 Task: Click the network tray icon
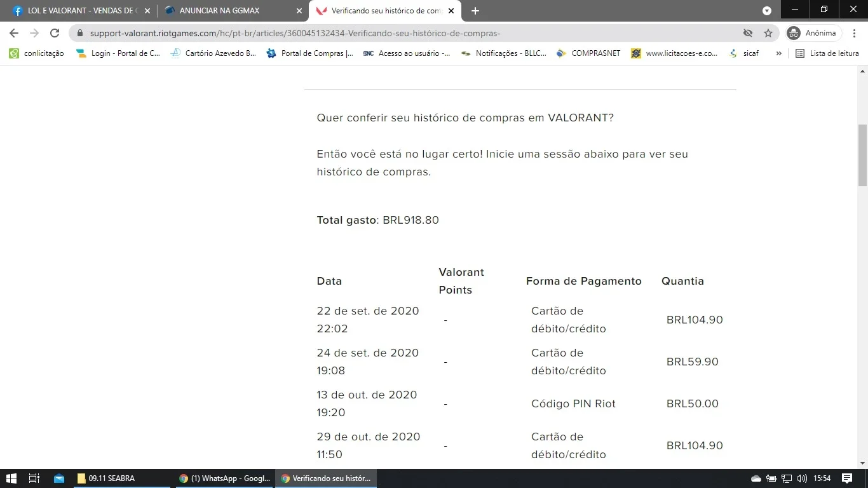coord(787,478)
